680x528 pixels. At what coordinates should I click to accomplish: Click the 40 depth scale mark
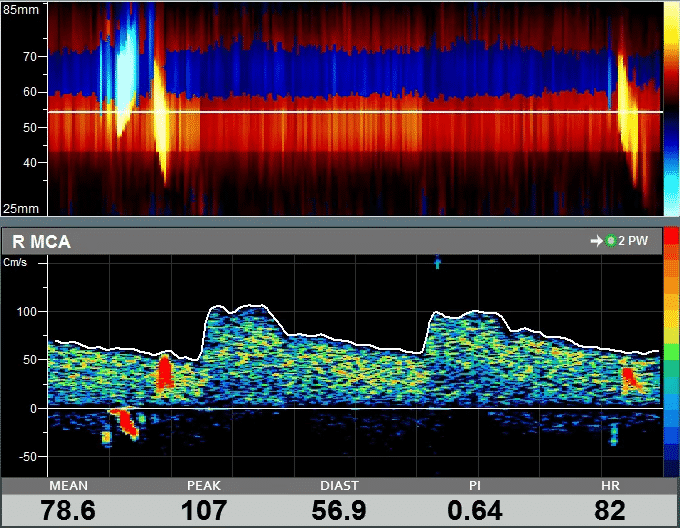point(30,163)
